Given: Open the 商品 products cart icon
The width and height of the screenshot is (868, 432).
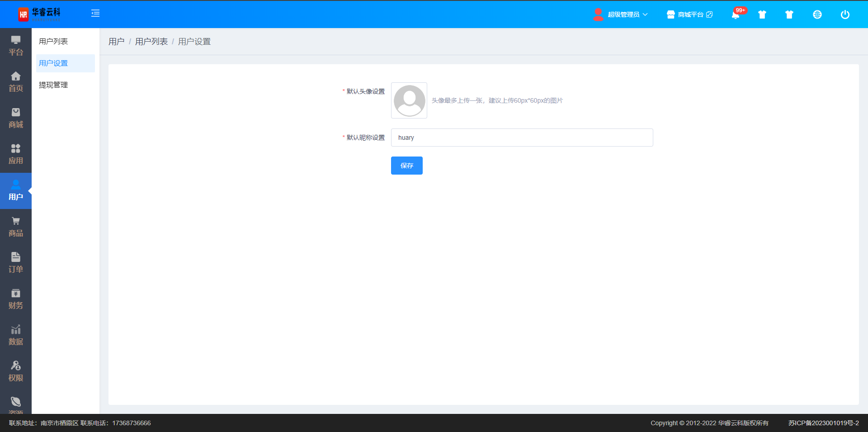Looking at the screenshot, I should [16, 227].
